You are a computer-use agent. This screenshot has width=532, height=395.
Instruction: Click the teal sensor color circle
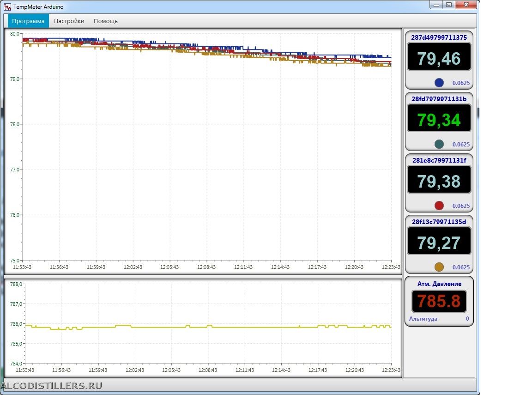point(439,144)
